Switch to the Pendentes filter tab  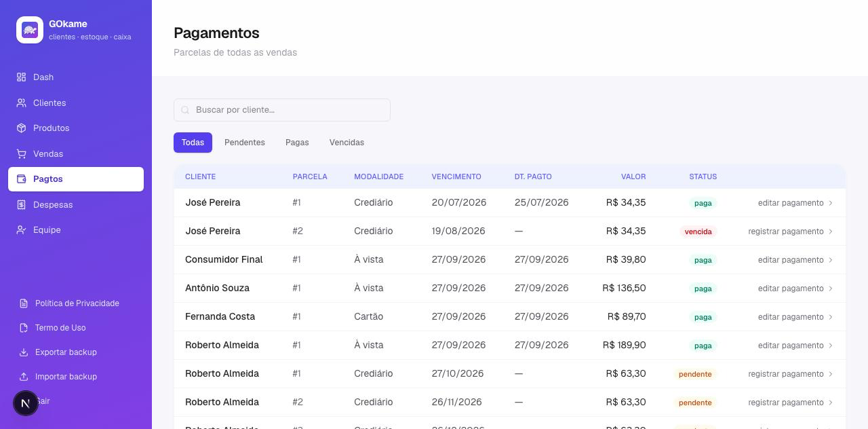(245, 143)
